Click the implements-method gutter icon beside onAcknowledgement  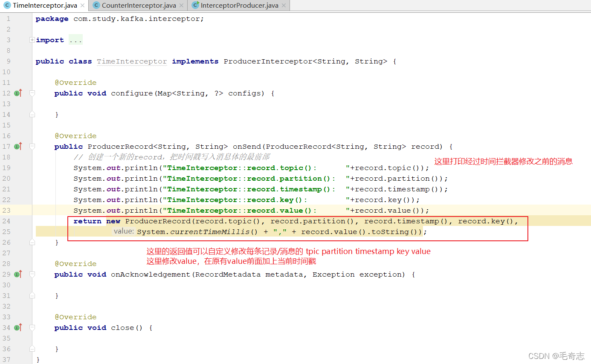click(x=17, y=274)
